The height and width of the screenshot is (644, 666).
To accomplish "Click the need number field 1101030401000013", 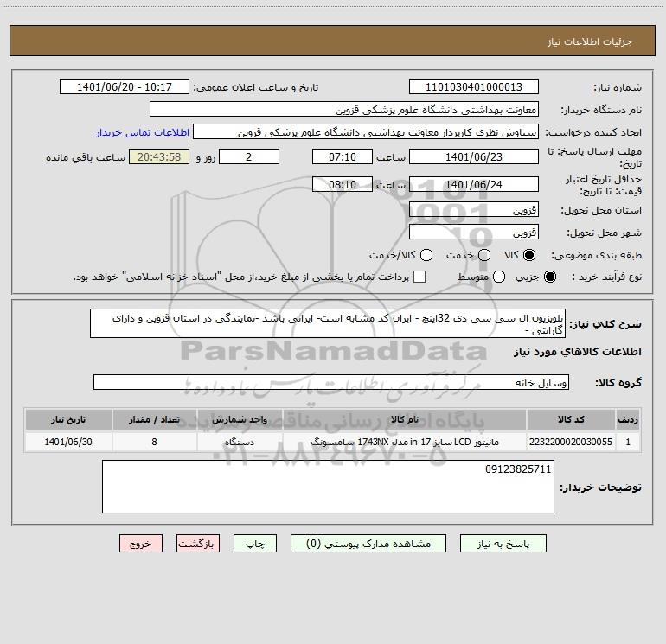I will click(474, 86).
